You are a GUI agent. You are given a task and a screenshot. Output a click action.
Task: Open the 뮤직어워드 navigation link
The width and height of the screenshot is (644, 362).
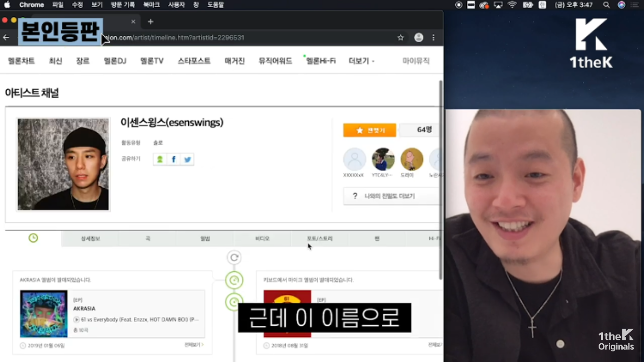pyautogui.click(x=275, y=61)
